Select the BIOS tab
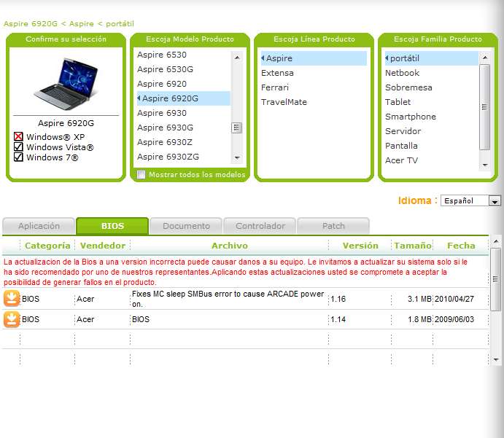Image resolution: width=504 pixels, height=438 pixels. pos(112,226)
